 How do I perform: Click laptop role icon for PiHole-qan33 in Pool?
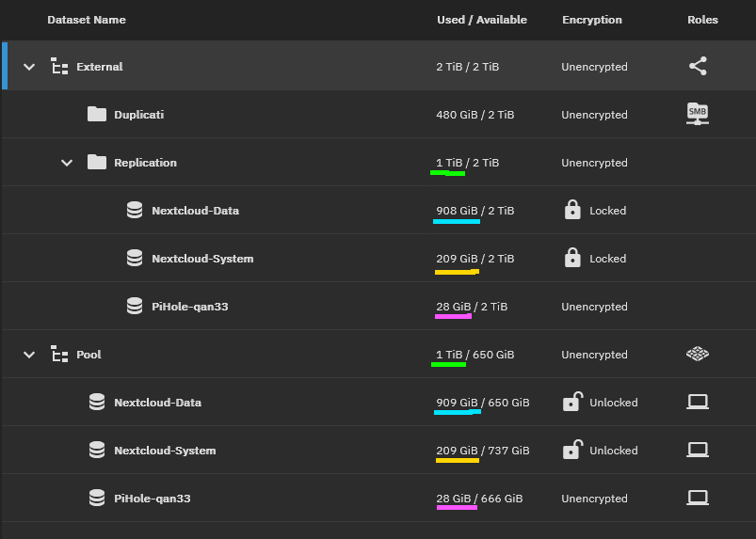tap(698, 498)
